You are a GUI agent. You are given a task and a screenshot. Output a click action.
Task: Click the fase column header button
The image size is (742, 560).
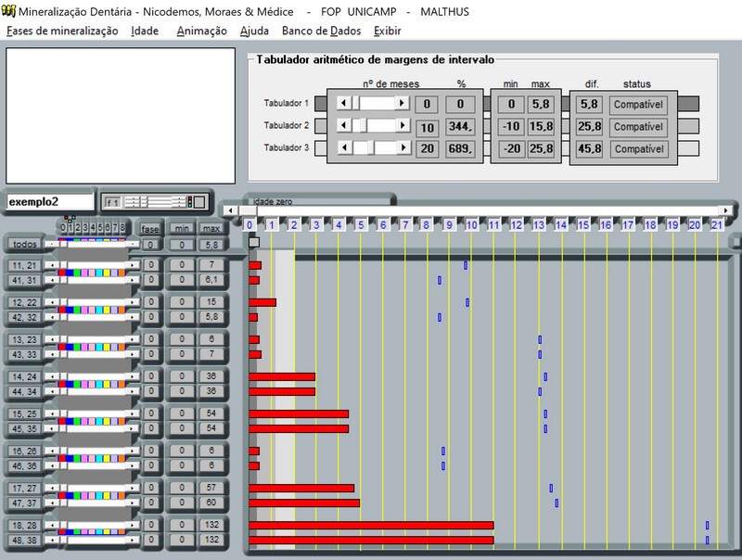[x=150, y=228]
